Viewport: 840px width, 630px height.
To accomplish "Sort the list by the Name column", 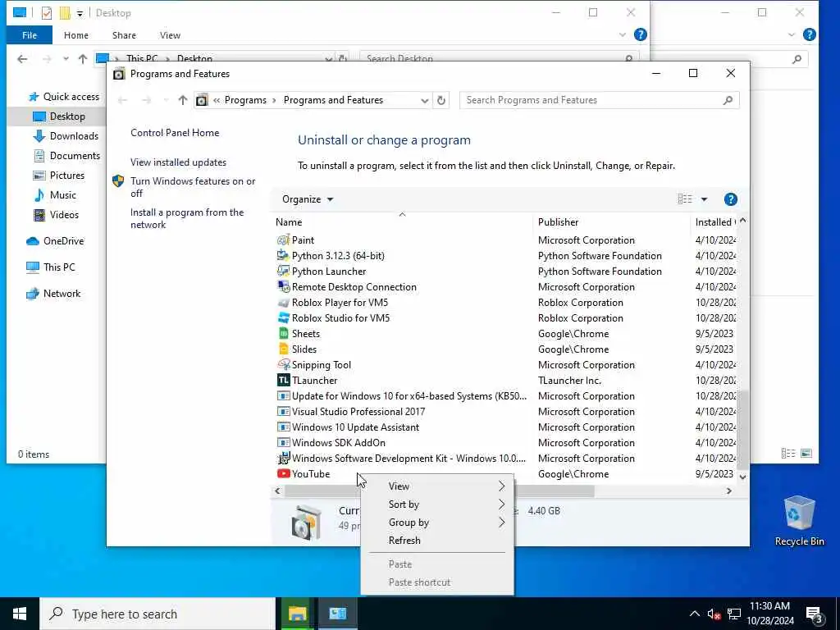I will [x=289, y=222].
